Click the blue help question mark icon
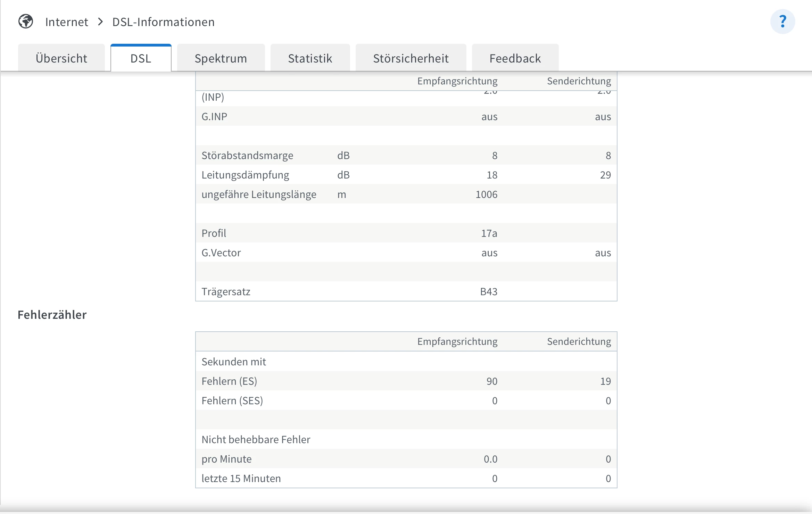Screen dimensions: 812x514 click(x=782, y=22)
